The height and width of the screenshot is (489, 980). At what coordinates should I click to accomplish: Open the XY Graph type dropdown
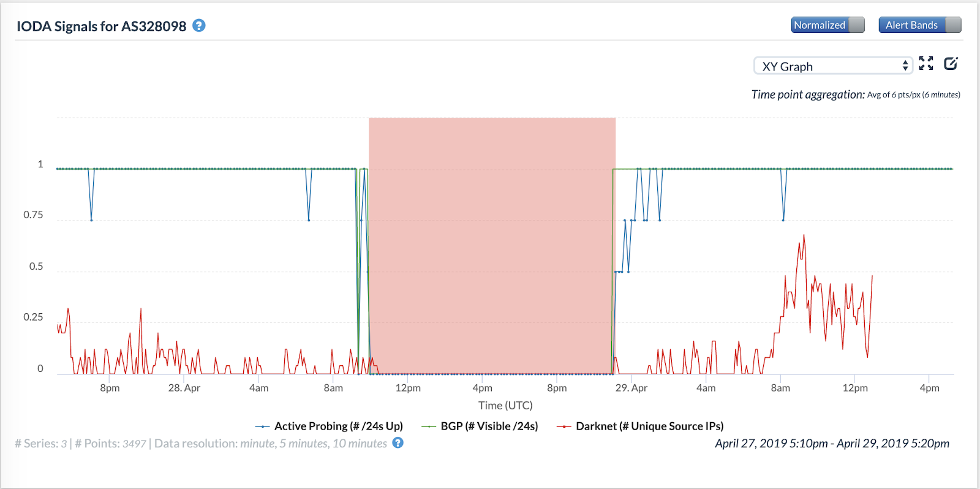point(832,66)
